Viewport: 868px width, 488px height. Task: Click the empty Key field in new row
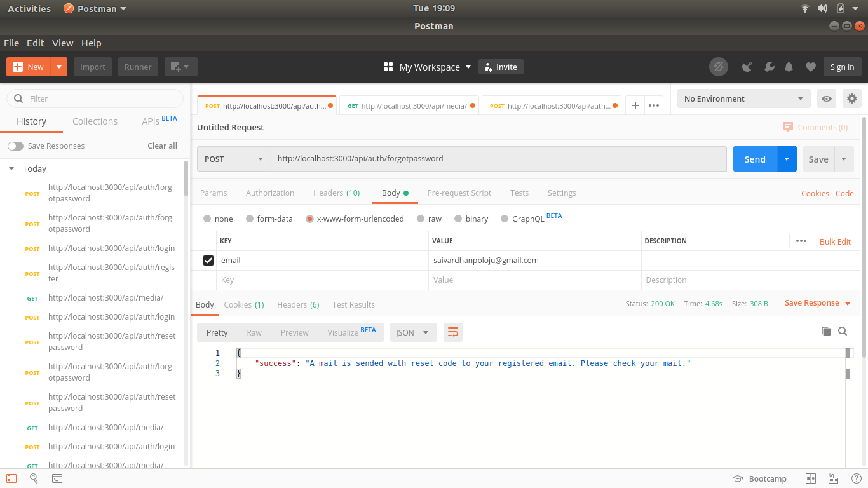pyautogui.click(x=322, y=280)
